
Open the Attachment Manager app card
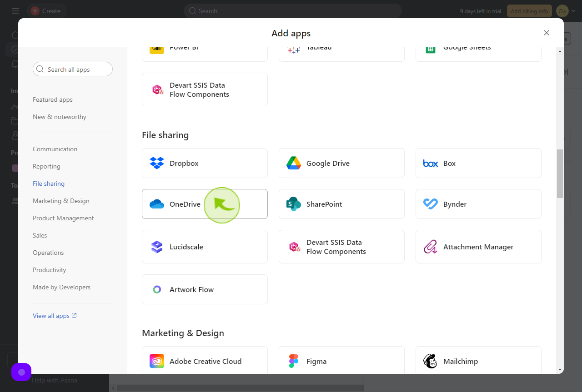click(x=478, y=247)
